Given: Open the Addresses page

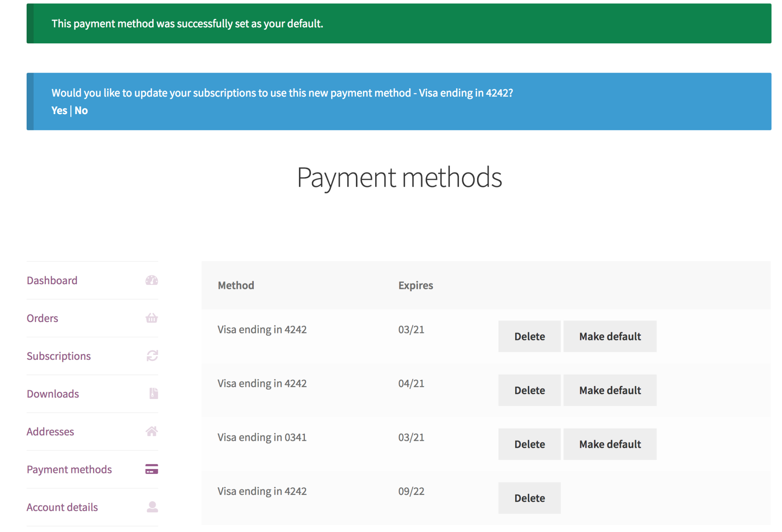Looking at the screenshot, I should (50, 431).
